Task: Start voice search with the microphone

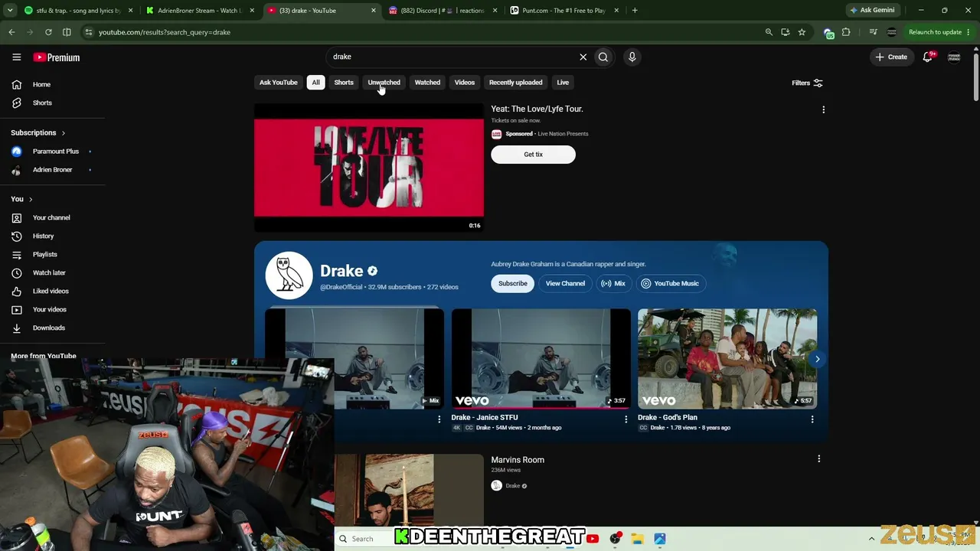Action: (x=632, y=57)
